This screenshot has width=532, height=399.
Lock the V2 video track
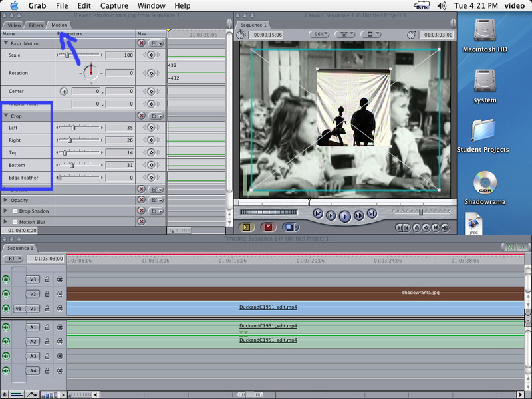point(47,293)
